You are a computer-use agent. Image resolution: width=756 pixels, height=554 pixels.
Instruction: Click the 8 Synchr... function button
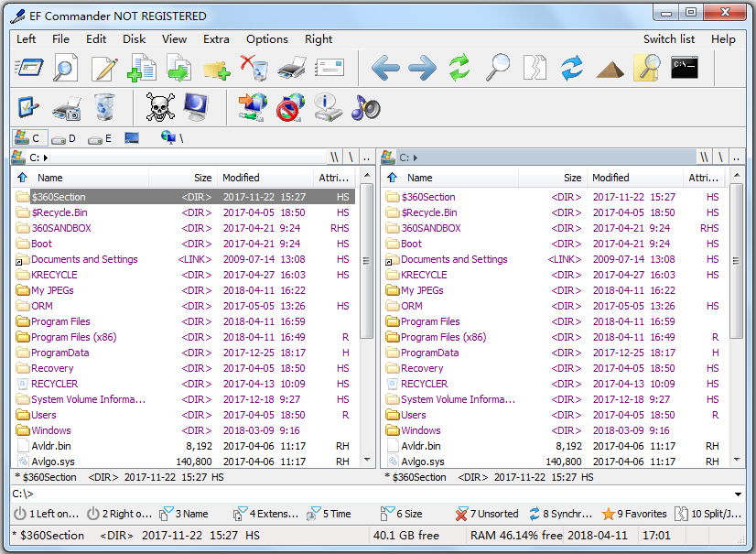(x=560, y=514)
